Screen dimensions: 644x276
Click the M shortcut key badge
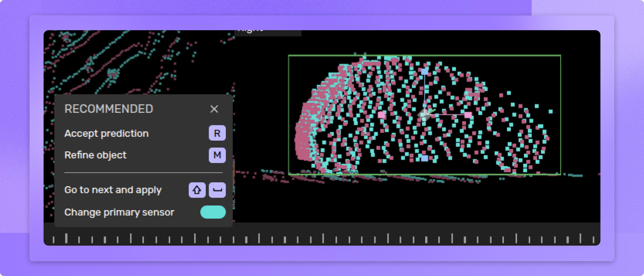217,155
